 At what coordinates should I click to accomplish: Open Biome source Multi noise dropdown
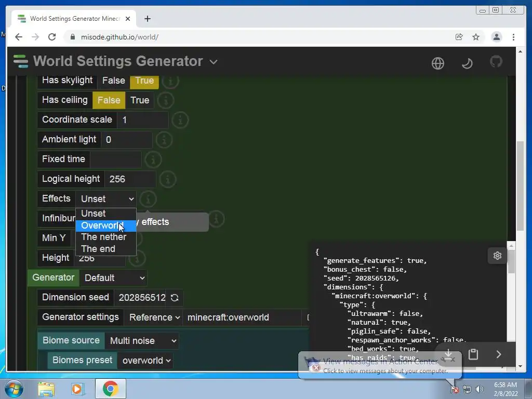click(x=142, y=341)
